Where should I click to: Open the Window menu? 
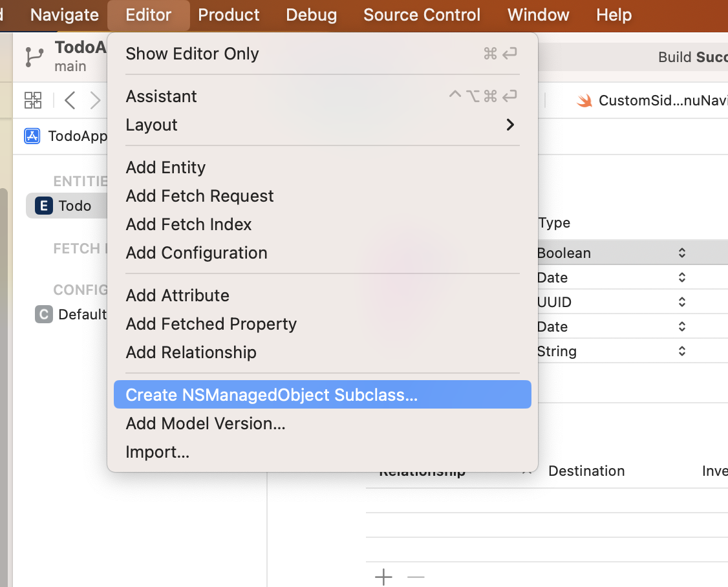[538, 15]
